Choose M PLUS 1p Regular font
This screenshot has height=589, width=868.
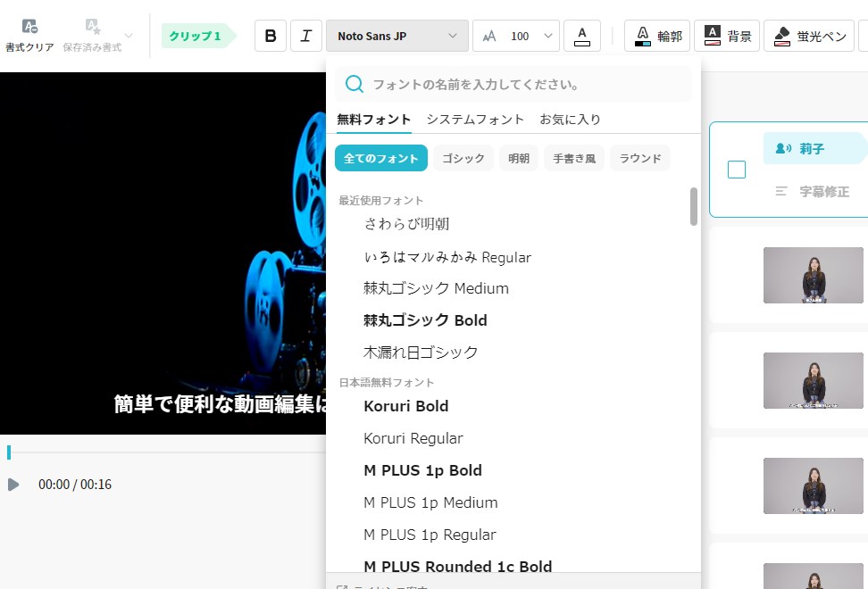pos(430,535)
